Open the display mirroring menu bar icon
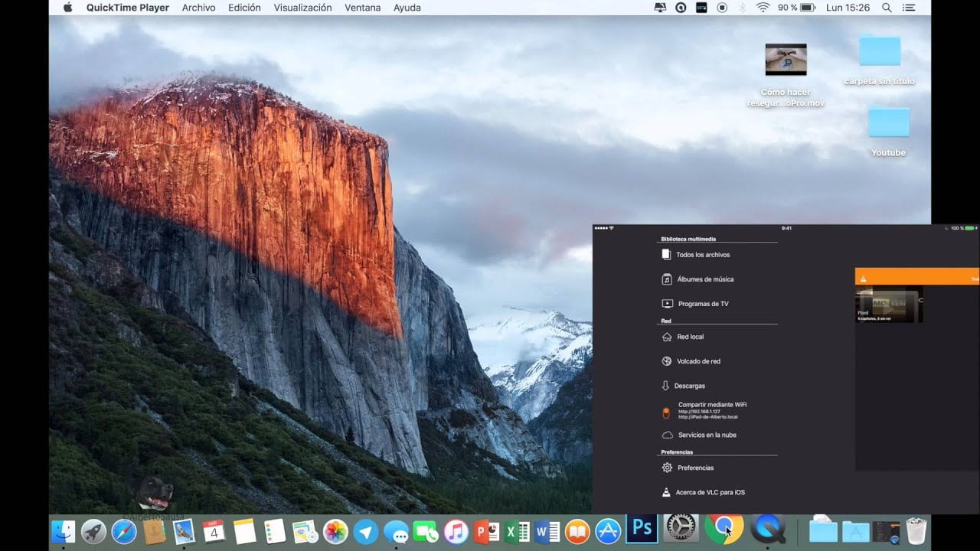Screen dimensions: 980x551 661,8
